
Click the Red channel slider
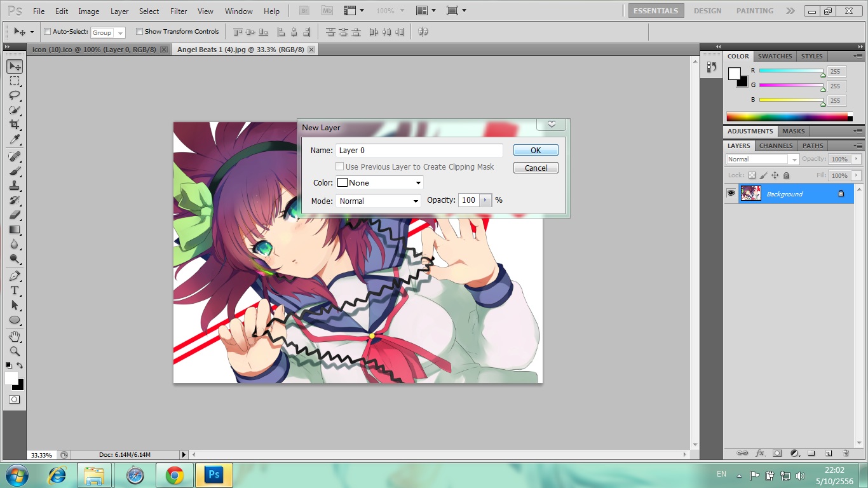[791, 71]
